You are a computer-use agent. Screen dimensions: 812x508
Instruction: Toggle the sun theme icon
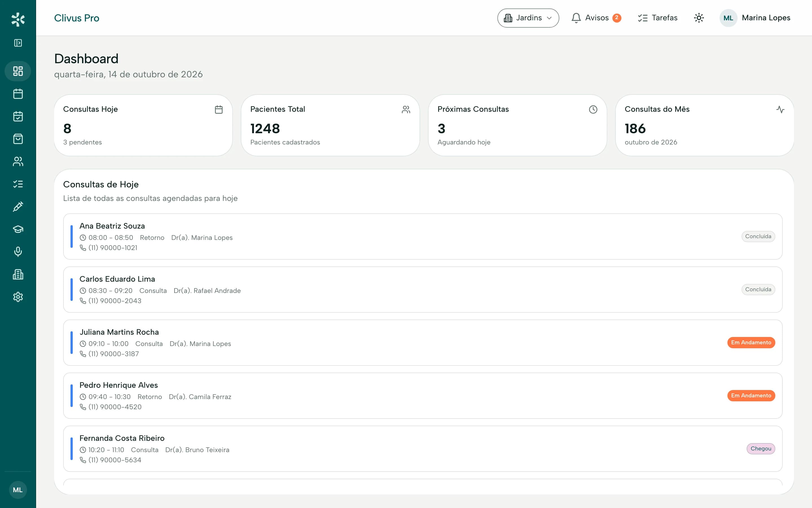(x=699, y=18)
